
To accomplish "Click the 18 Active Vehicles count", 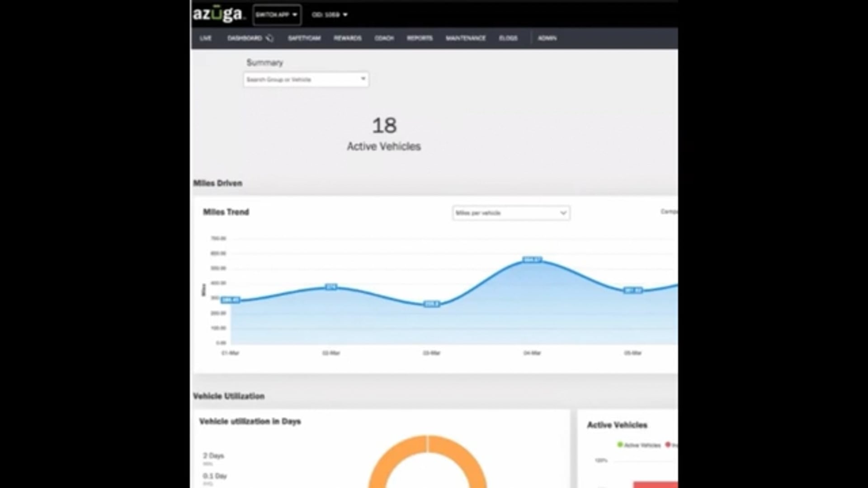I will pyautogui.click(x=384, y=126).
